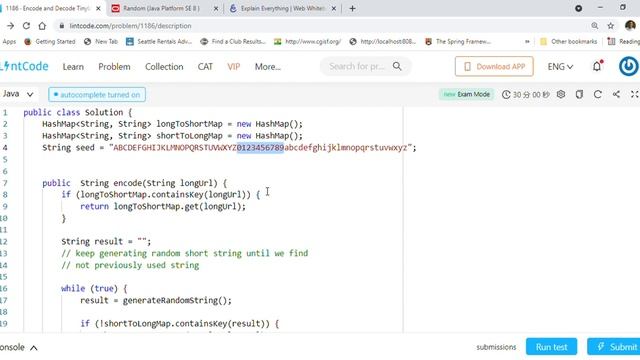This screenshot has width=640, height=360.
Task: Toggle the autocomplete turned on switch
Action: pos(97,95)
